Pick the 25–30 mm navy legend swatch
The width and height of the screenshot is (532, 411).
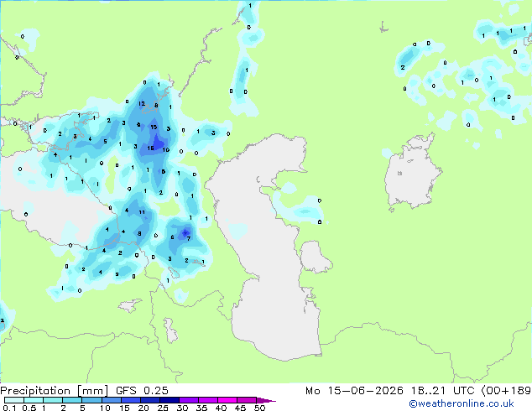tap(170, 400)
